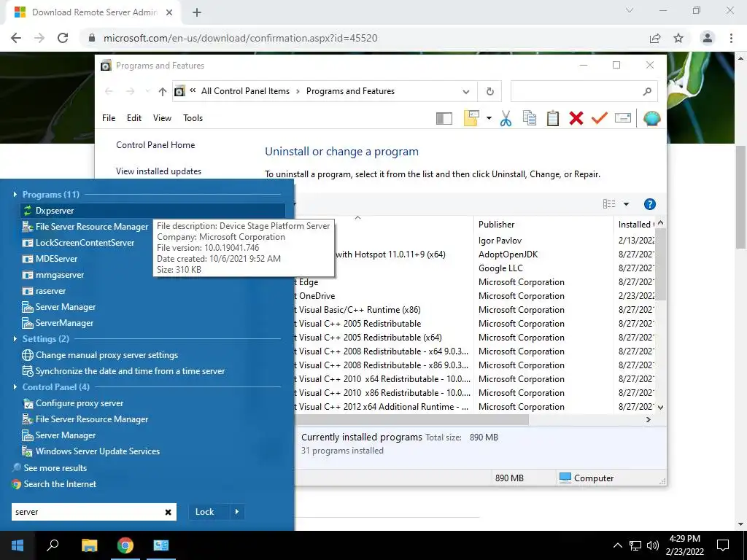
Task: Open the arrow menu beside Lock
Action: [237, 512]
